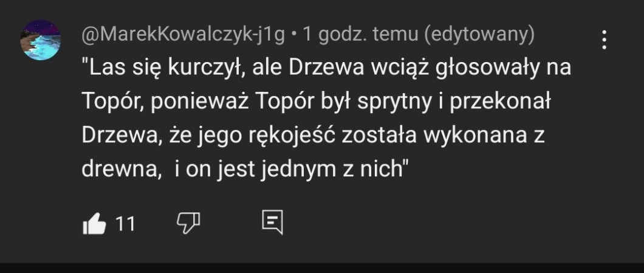Open the three-dot comment options menu
This screenshot has height=273, width=644.
(604, 40)
